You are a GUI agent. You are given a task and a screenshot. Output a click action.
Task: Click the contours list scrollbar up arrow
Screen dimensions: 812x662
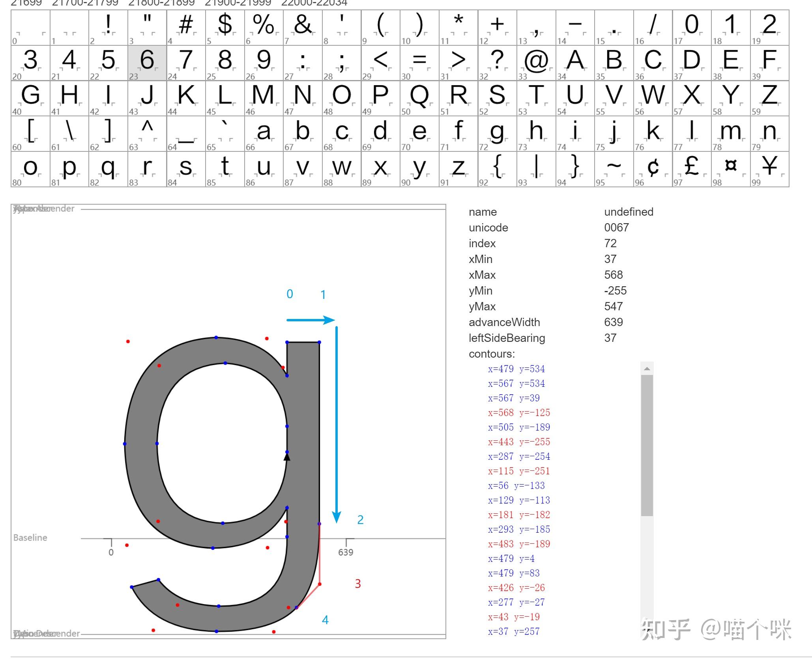click(x=647, y=369)
